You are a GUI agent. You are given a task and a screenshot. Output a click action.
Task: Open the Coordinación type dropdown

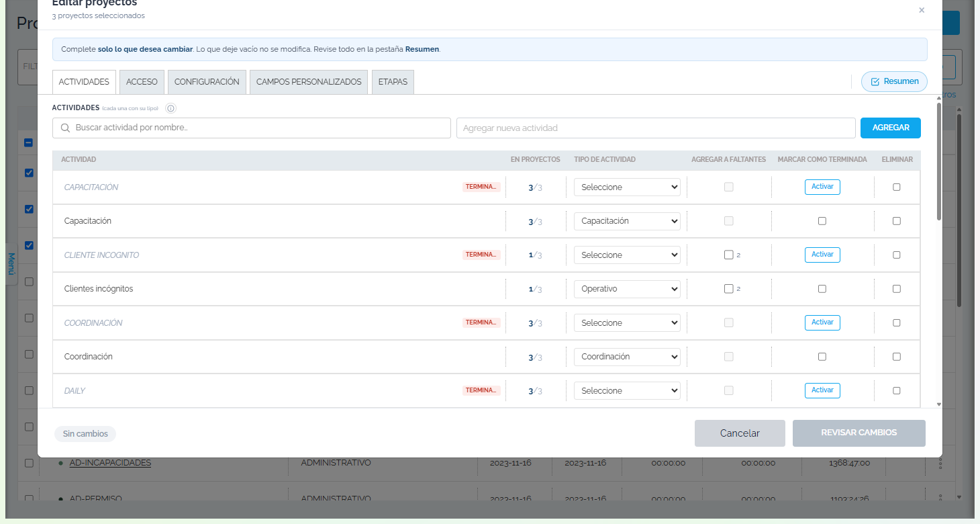[x=627, y=357]
